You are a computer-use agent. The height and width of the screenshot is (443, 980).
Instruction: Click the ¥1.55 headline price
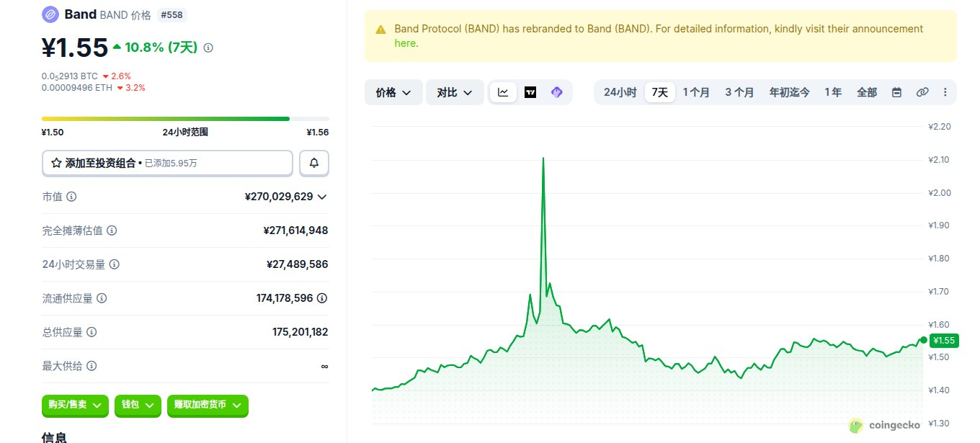coord(74,48)
